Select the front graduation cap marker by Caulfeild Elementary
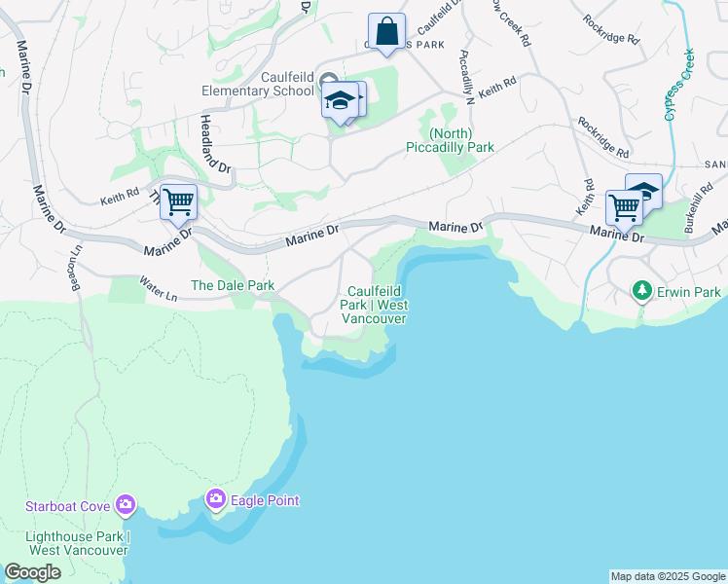Viewport: 728px width, 584px height. (340, 101)
